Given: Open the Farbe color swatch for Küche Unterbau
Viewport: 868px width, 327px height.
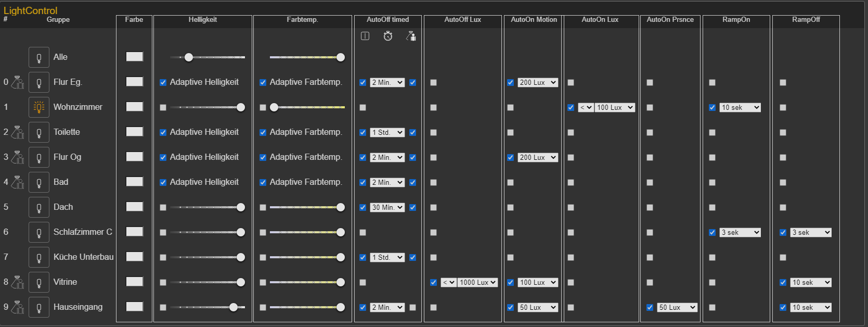Looking at the screenshot, I should (x=135, y=257).
